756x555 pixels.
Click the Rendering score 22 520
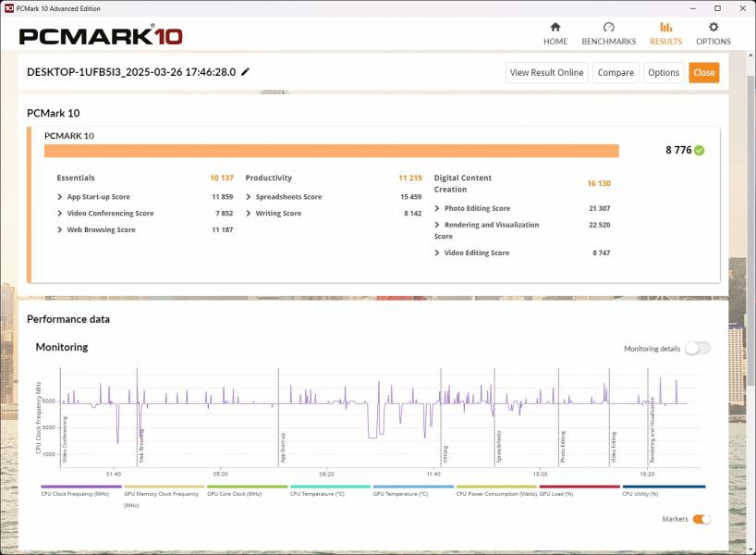click(x=599, y=225)
